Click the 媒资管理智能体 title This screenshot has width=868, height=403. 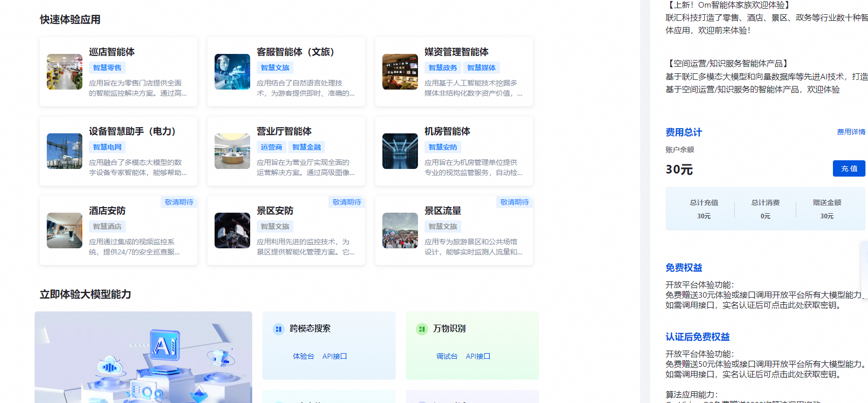(x=457, y=52)
